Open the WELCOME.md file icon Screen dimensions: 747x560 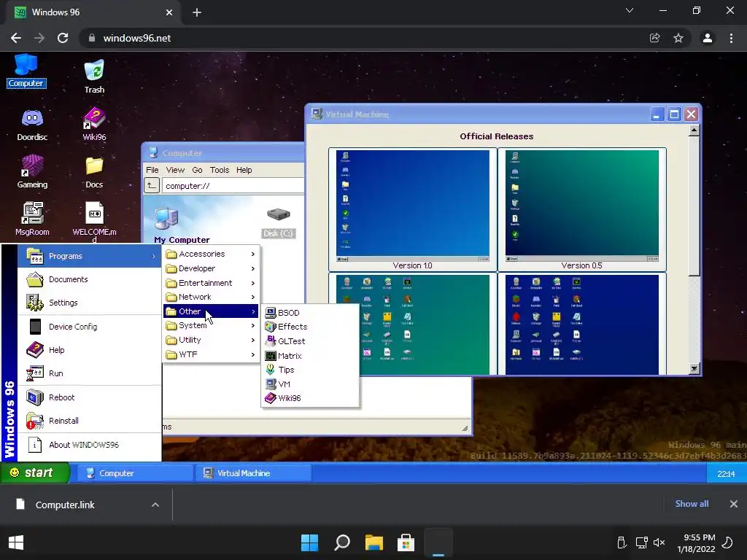(94, 222)
